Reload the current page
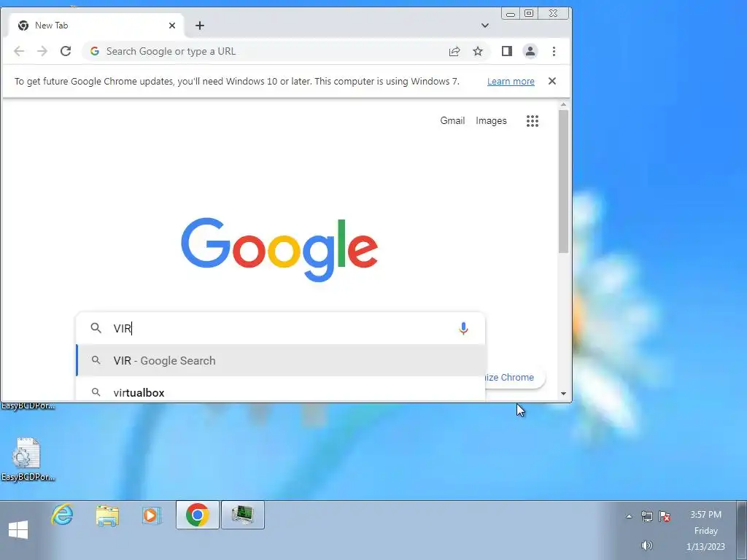The width and height of the screenshot is (747, 560). click(66, 51)
